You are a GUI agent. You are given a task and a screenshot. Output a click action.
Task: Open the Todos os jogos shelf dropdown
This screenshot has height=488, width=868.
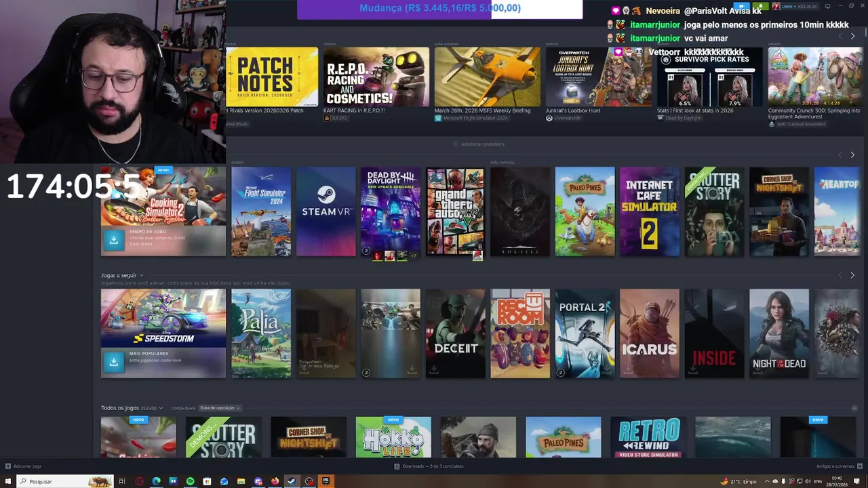[x=161, y=408]
